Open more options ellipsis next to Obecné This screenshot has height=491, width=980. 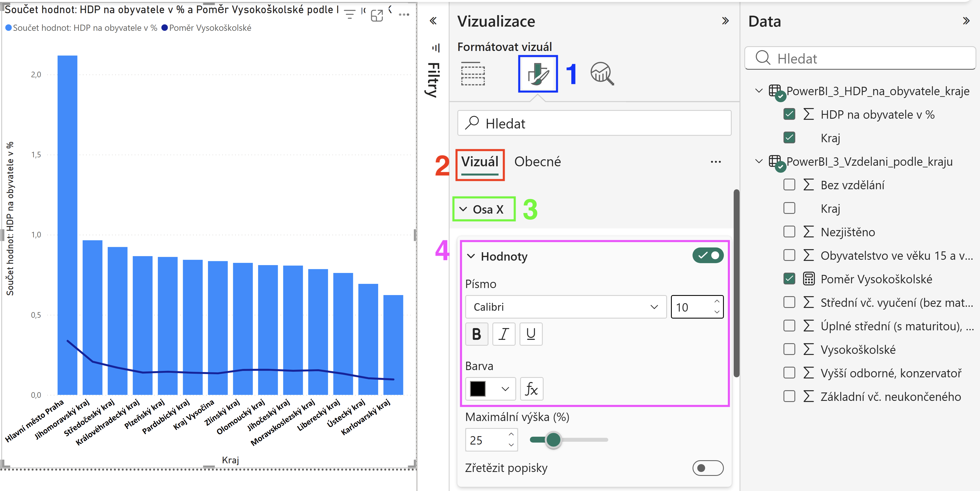coord(715,162)
